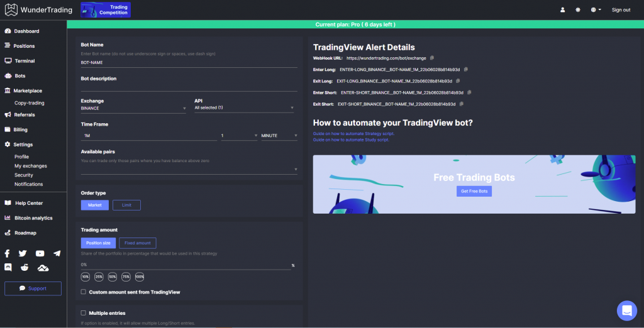This screenshot has height=328, width=644.
Task: Open Bitcoin analytics in the sidebar
Action: 28,218
